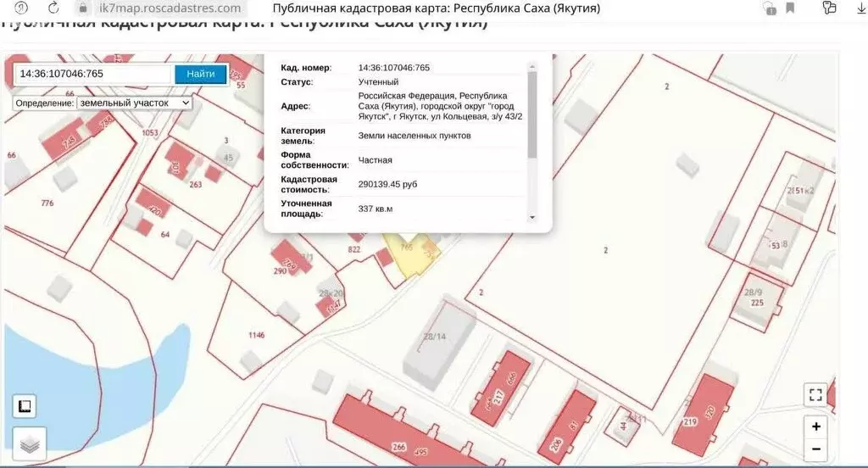Click the red building labeled 217
Viewport: 868px width, 468px height.
(499, 387)
